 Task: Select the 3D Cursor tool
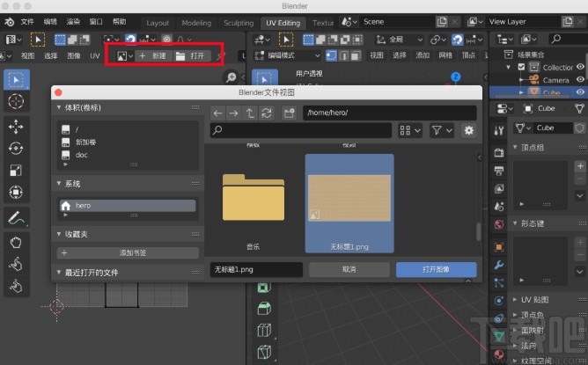pos(16,102)
